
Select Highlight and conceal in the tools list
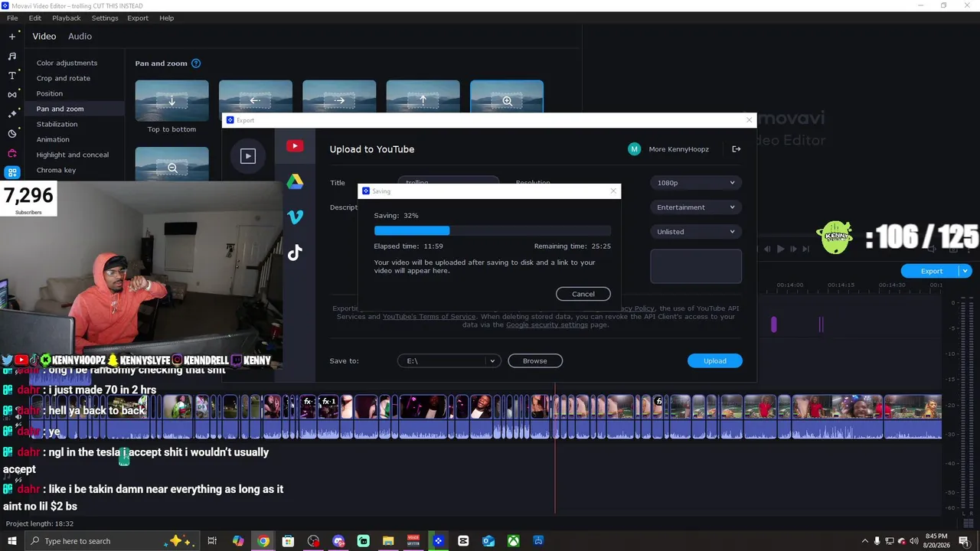pos(73,155)
